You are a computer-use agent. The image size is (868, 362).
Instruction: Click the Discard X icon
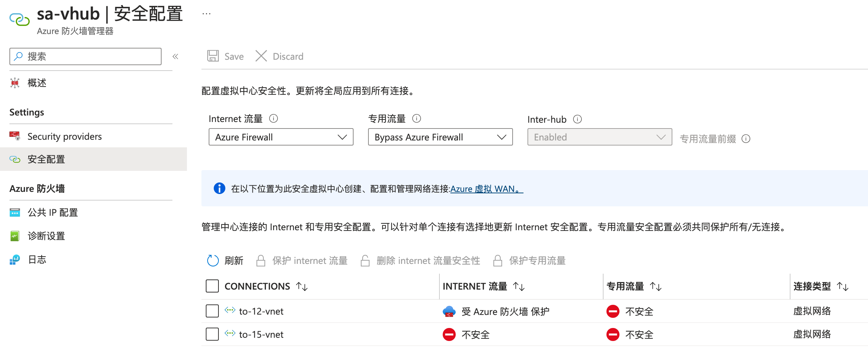point(261,56)
